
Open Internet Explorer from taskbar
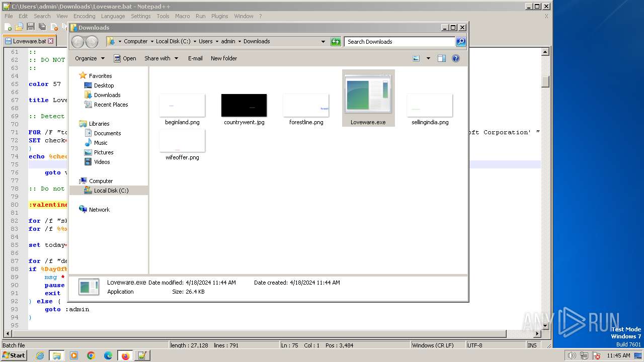click(40, 355)
